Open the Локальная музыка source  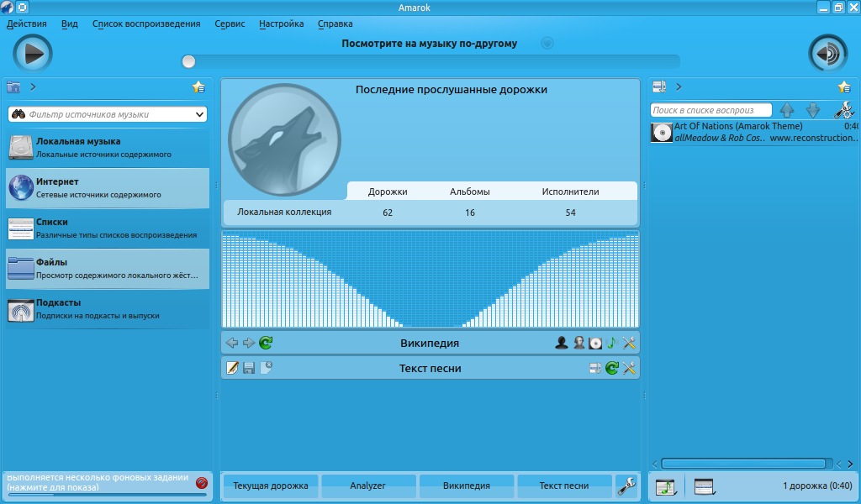[x=108, y=148]
